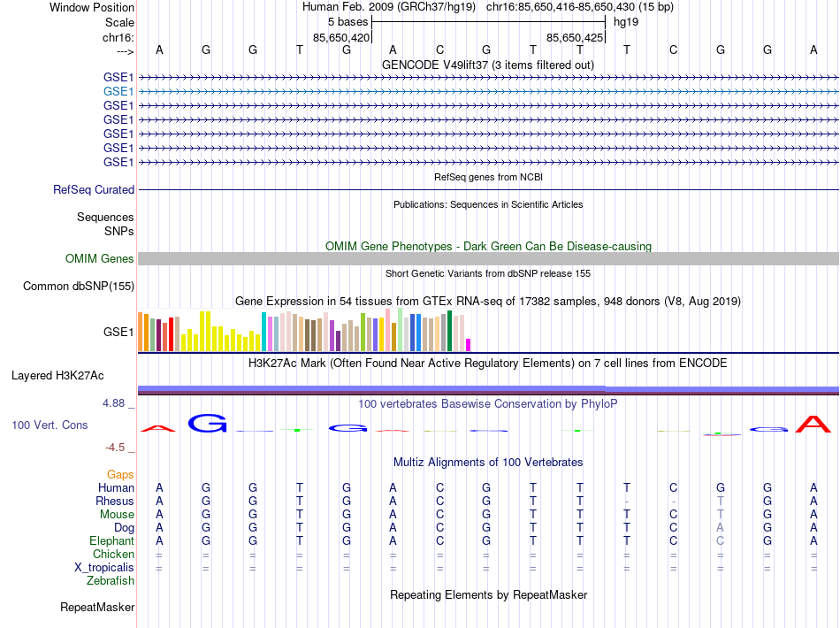The width and height of the screenshot is (840, 628).
Task: Click the Gaps label in Multiz alignment
Action: [x=120, y=474]
